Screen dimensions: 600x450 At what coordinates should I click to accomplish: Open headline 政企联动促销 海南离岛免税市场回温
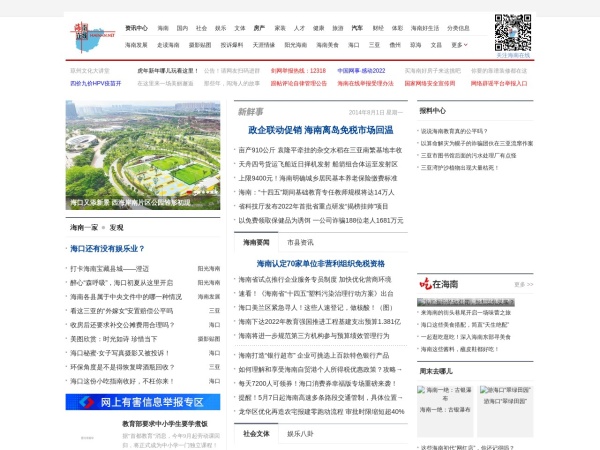(x=321, y=130)
